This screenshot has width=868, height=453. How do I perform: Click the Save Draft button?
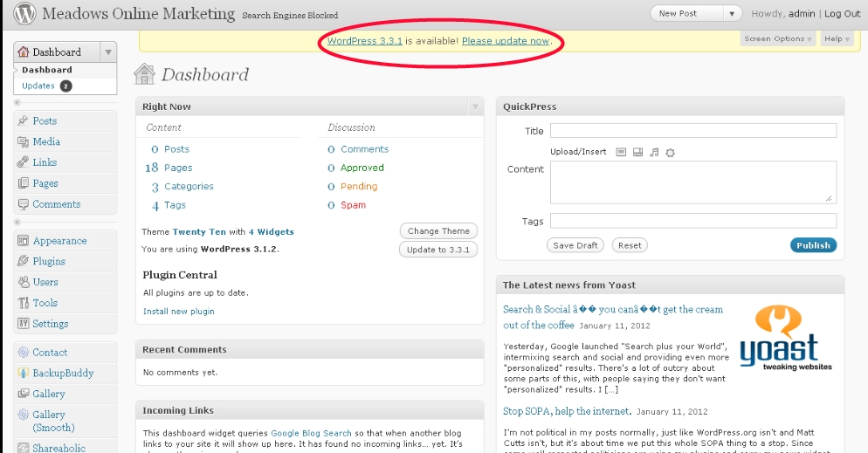click(575, 245)
